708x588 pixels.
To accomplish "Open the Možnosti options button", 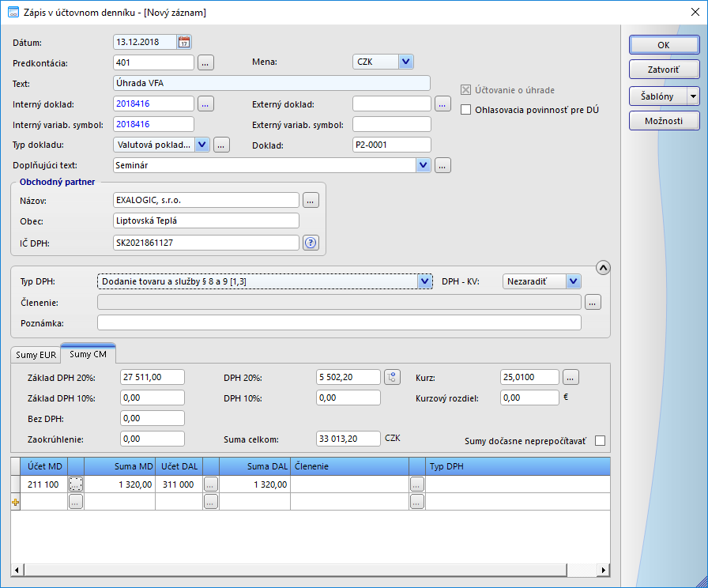I will coord(665,121).
